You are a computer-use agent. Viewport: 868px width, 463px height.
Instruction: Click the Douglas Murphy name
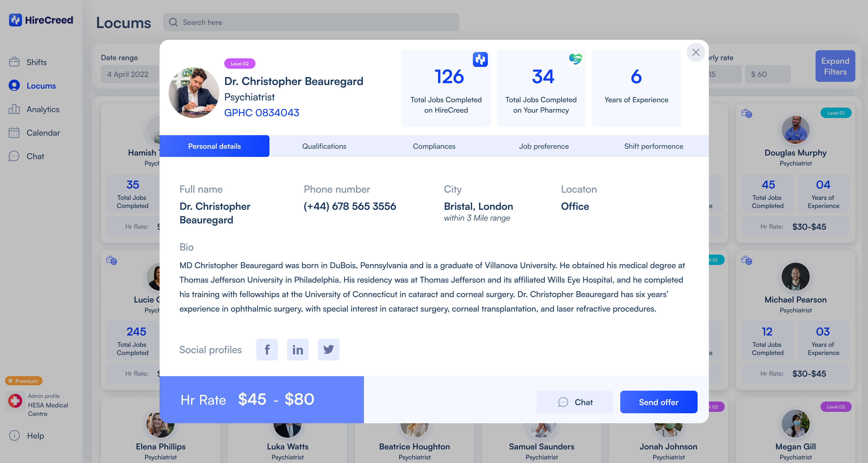tap(796, 153)
